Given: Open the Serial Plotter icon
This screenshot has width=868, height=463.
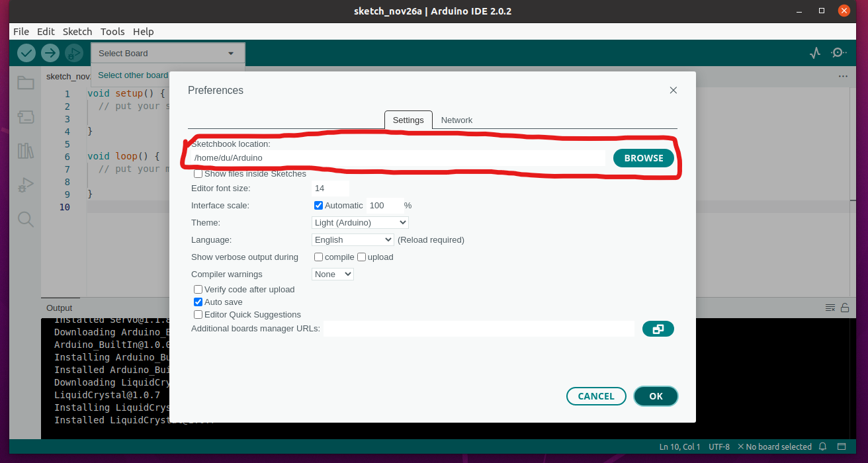Looking at the screenshot, I should coord(815,53).
